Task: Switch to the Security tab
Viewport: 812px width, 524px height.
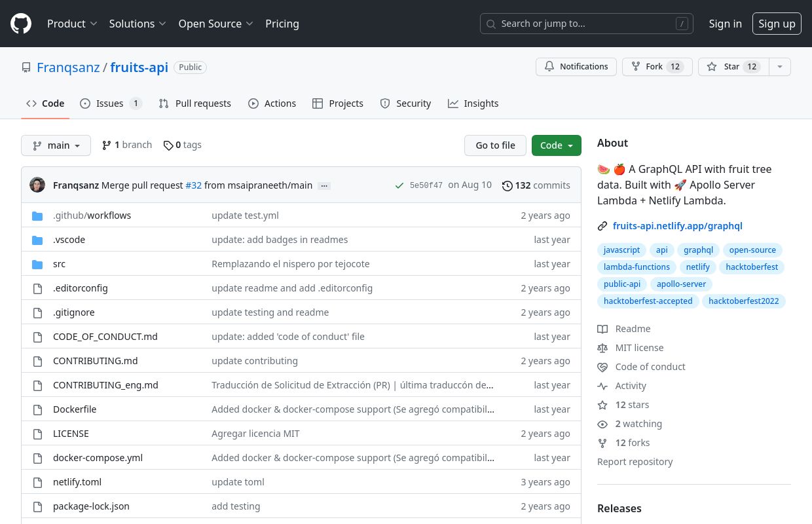Action: (x=405, y=103)
